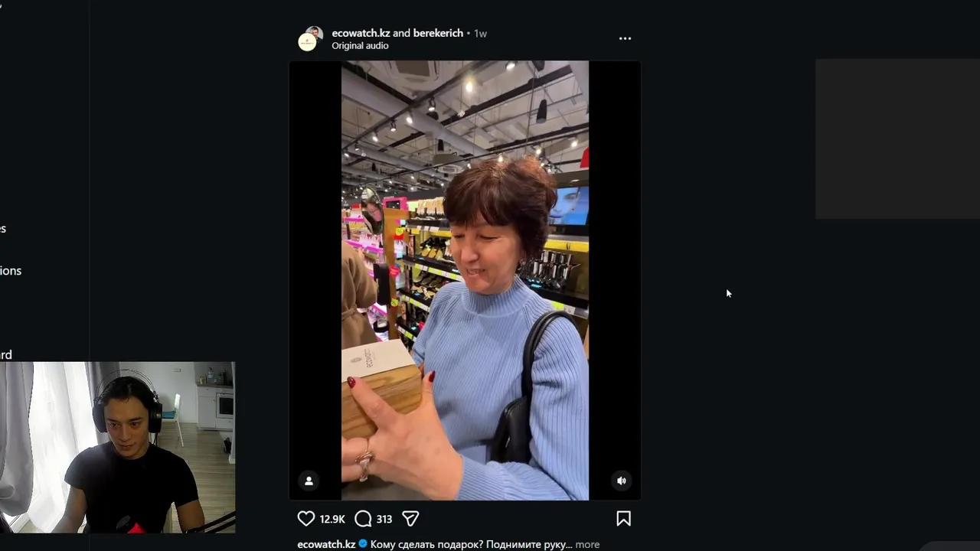The image size is (980, 551).
Task: Open ecowatch.kz username in the caption
Action: click(x=326, y=544)
